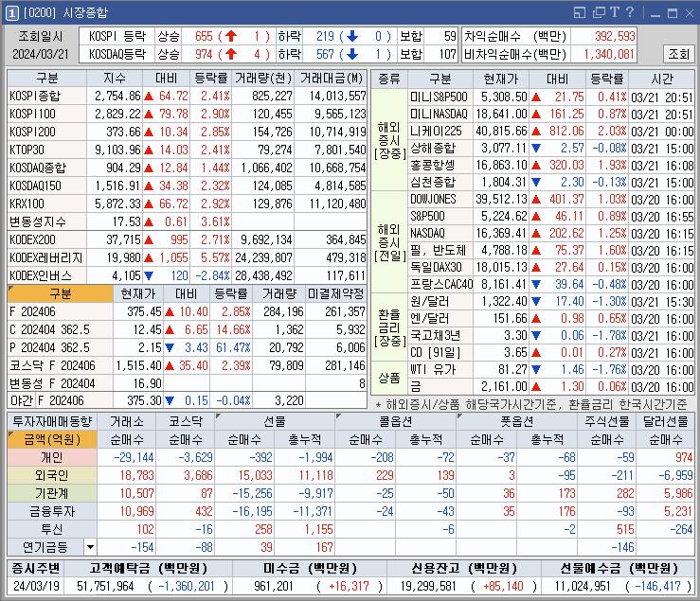The height and width of the screenshot is (601, 700).
Task: Open font size settings with the T icon
Action: point(615,12)
